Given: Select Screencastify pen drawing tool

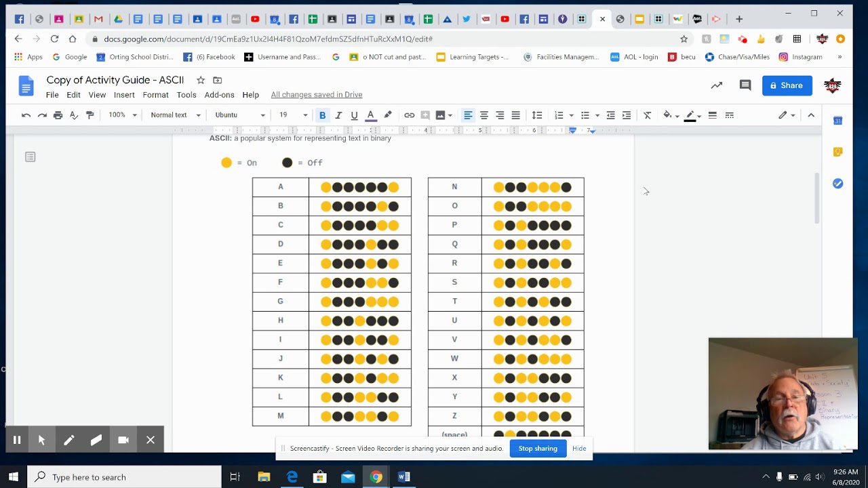Looking at the screenshot, I should [x=69, y=440].
